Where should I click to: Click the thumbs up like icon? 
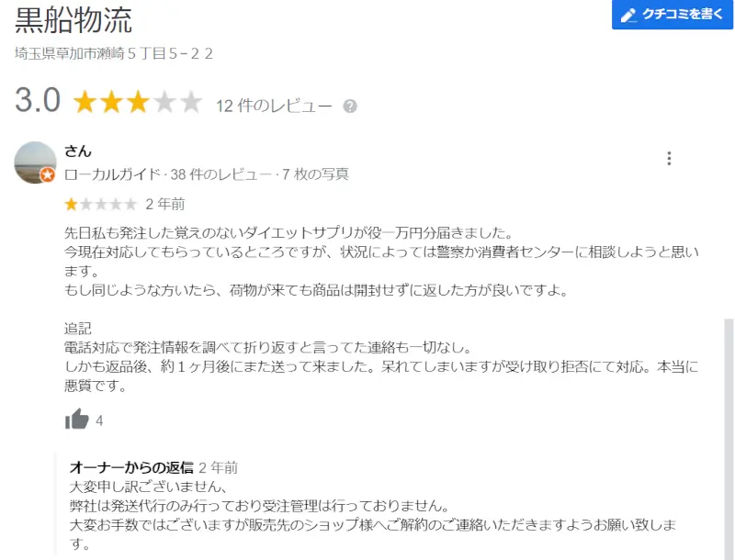pos(76,419)
